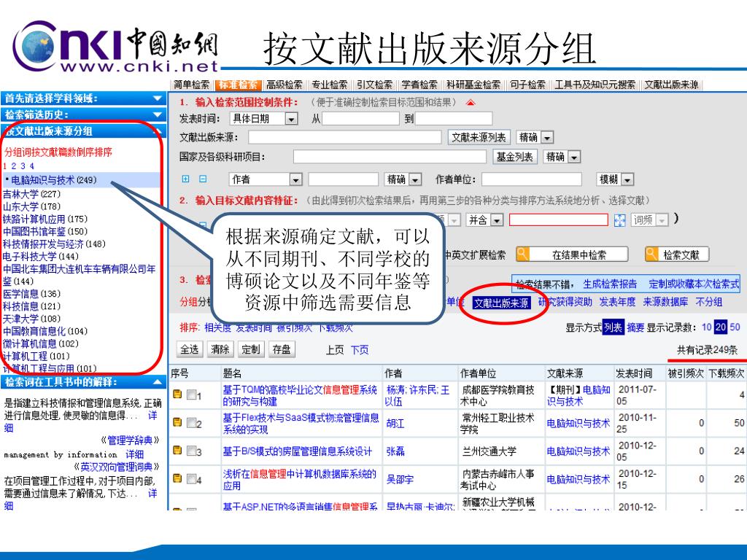Screen dimensions: 747x560
Task: Show 50 records per page
Action: 735,327
